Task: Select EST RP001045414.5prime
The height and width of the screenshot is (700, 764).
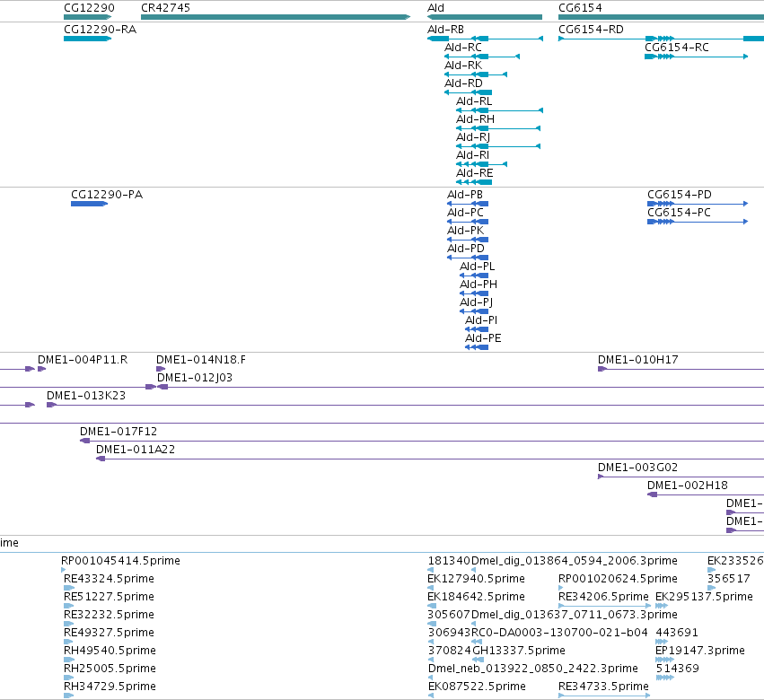Action: 64,570
